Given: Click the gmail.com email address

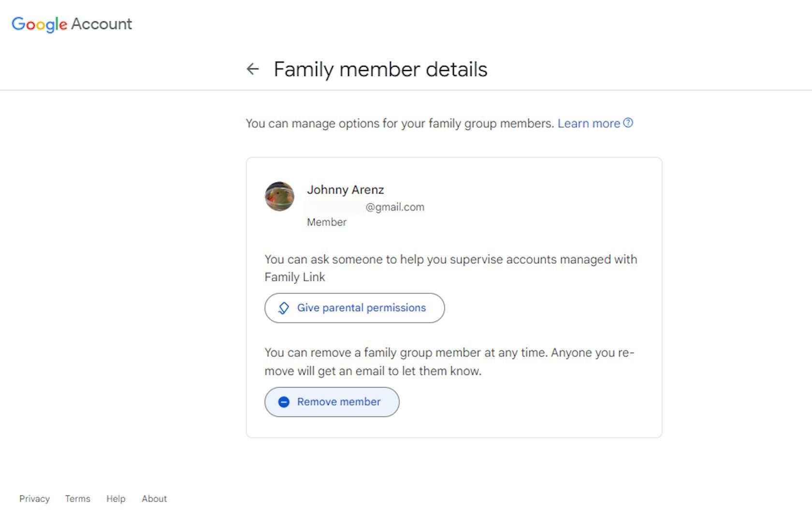Looking at the screenshot, I should pyautogui.click(x=394, y=207).
